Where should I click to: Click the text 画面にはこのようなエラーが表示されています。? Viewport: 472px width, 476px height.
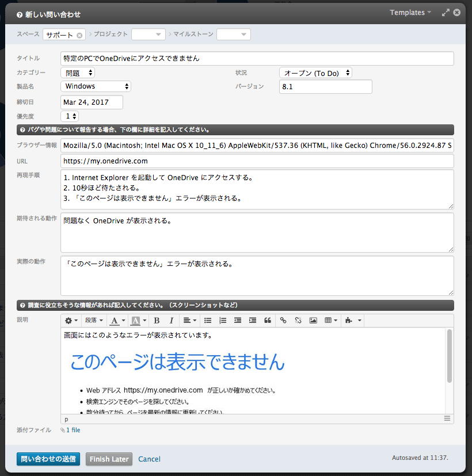pyautogui.click(x=138, y=335)
